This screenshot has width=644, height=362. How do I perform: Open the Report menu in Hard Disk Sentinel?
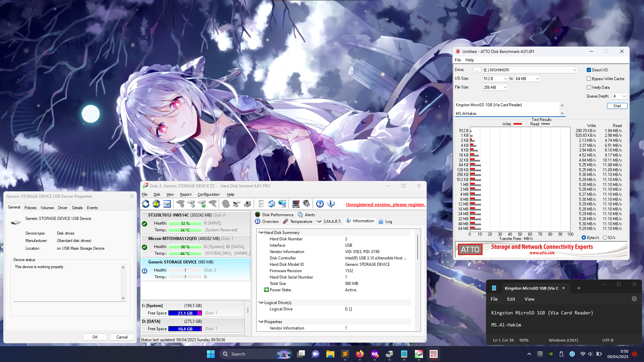coord(185,194)
